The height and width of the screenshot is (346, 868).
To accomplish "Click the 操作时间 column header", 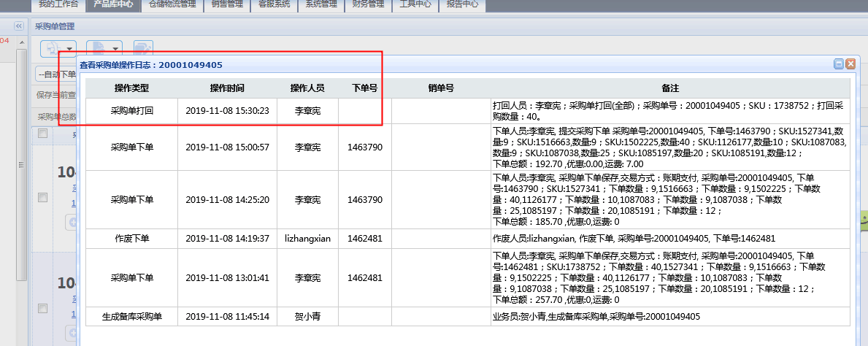I will 227,88.
